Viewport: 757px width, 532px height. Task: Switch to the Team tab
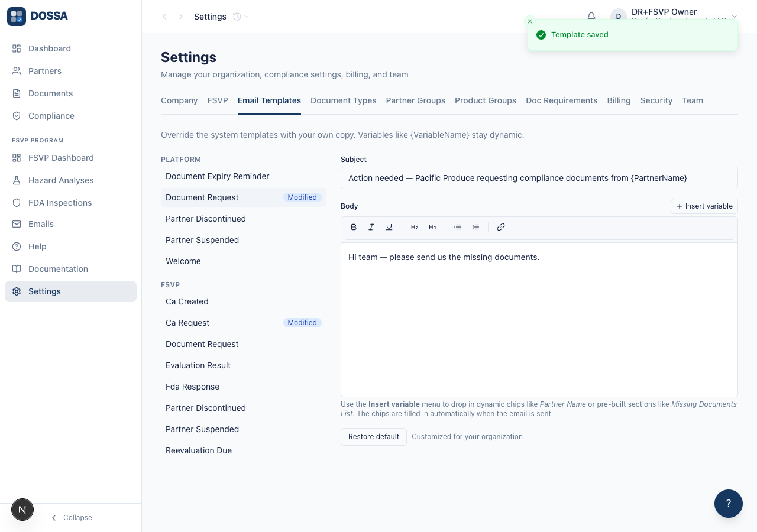point(693,100)
